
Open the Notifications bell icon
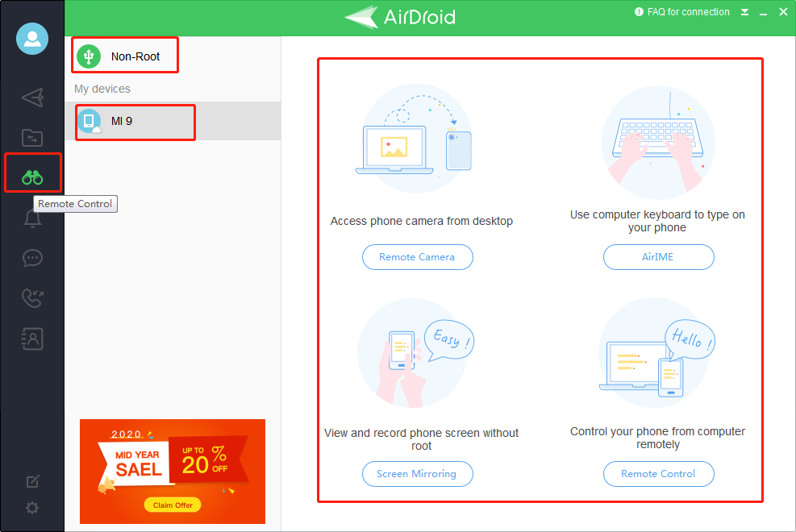(x=32, y=218)
